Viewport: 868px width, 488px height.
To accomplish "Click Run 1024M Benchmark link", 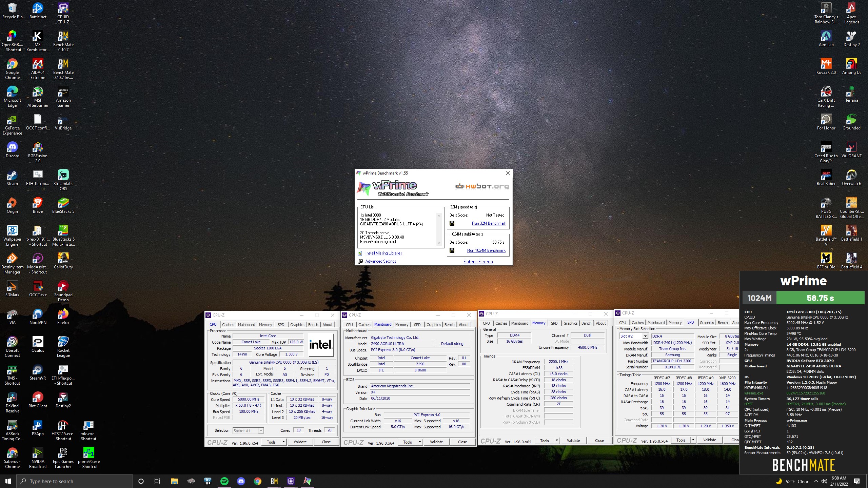I will [x=486, y=250].
